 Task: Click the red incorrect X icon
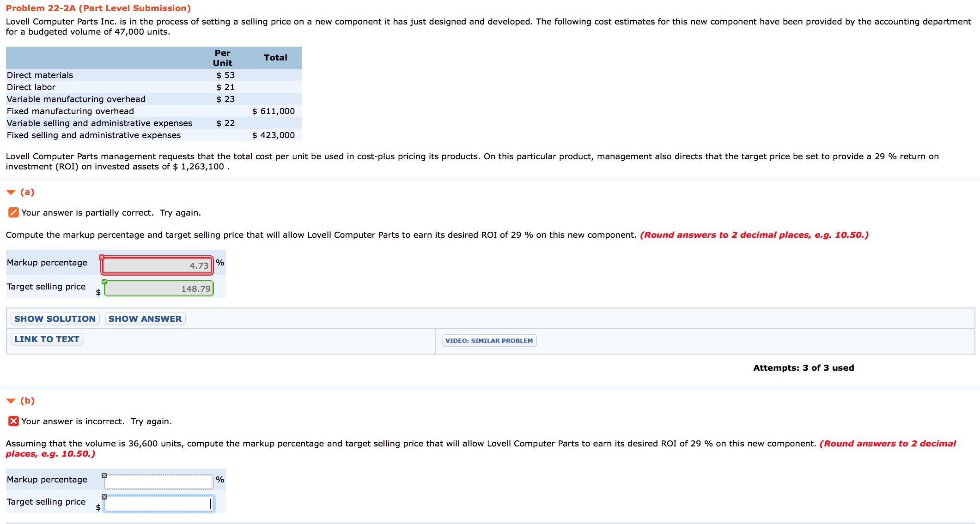[x=13, y=422]
